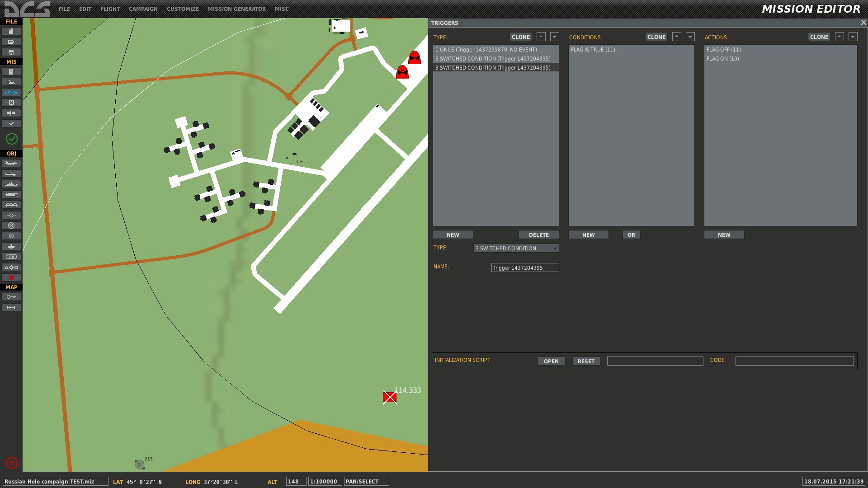The width and height of the screenshot is (868, 488).
Task: Reset the initialization script
Action: click(586, 361)
